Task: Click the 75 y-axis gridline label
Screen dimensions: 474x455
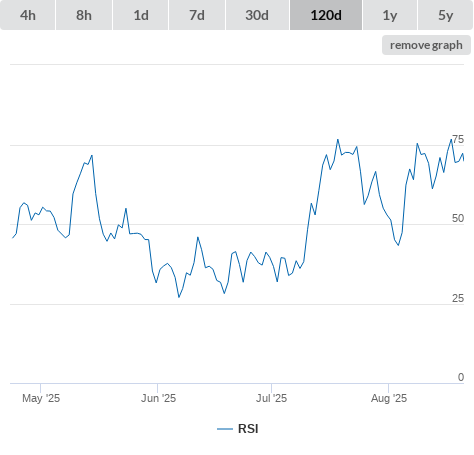Action: click(x=458, y=139)
